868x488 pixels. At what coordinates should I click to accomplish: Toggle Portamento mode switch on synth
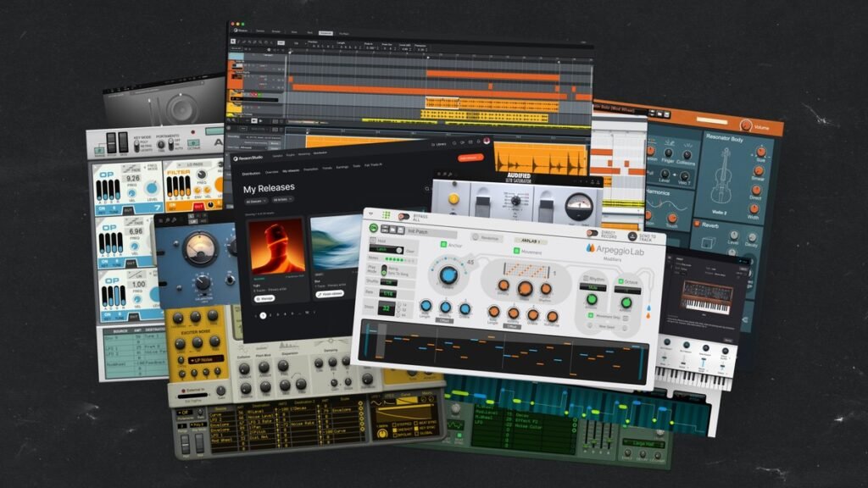tap(171, 144)
